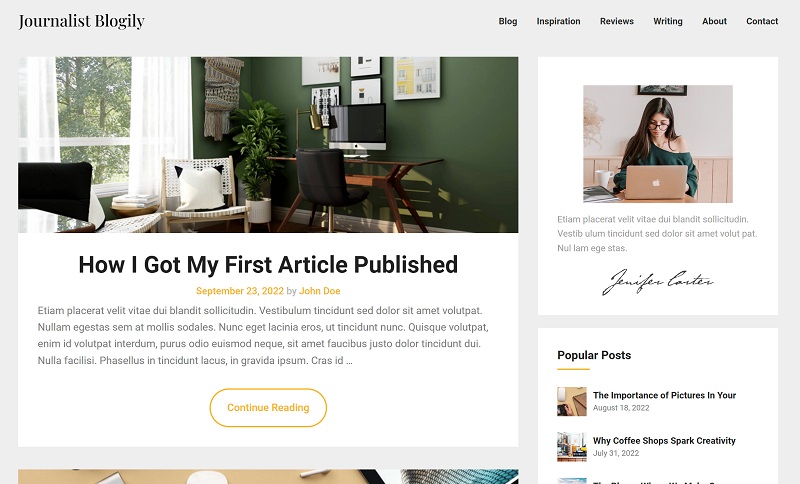Image resolution: width=800 pixels, height=484 pixels.
Task: Open 'The Importance of Pictures In Your' post
Action: pyautogui.click(x=664, y=395)
